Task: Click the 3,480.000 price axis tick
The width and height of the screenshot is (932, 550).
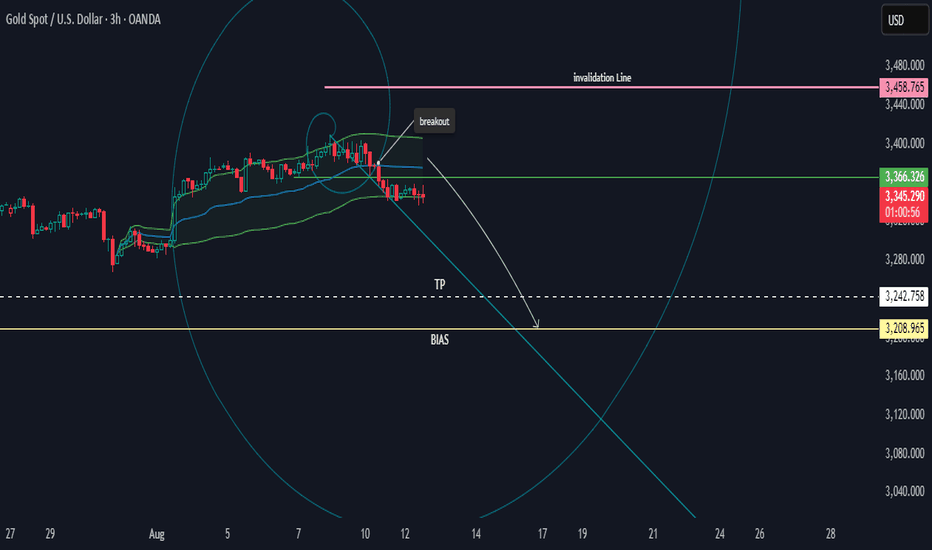Action: (x=905, y=65)
